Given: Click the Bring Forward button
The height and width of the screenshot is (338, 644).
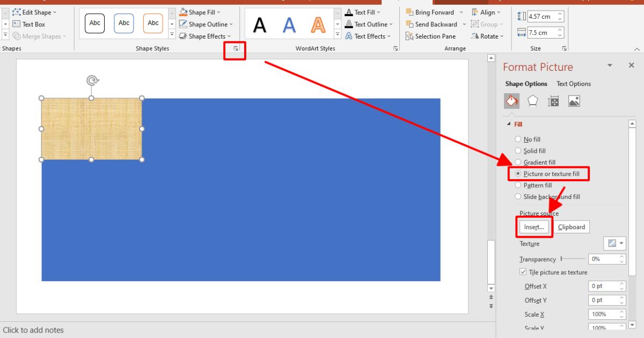Looking at the screenshot, I should click(x=430, y=12).
